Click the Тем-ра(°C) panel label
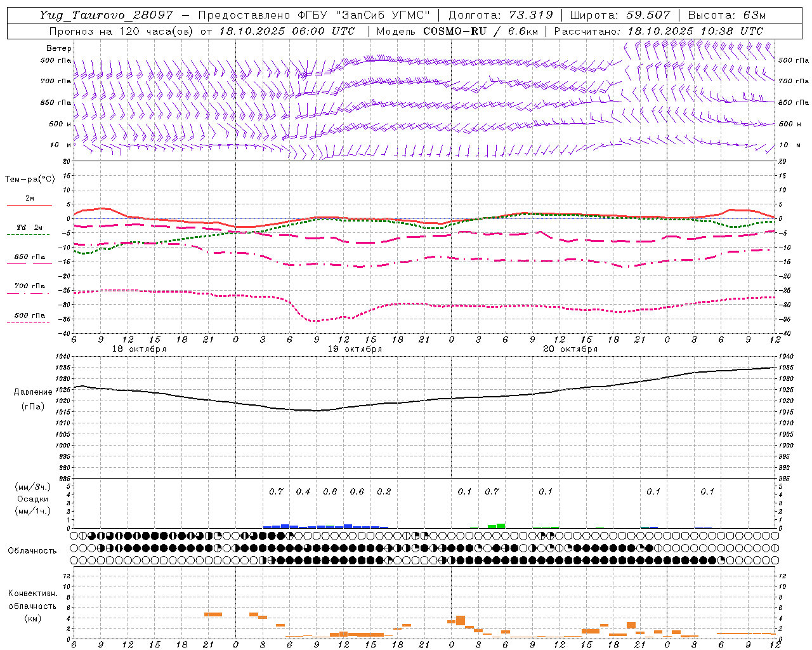The image size is (812, 650). [x=30, y=180]
